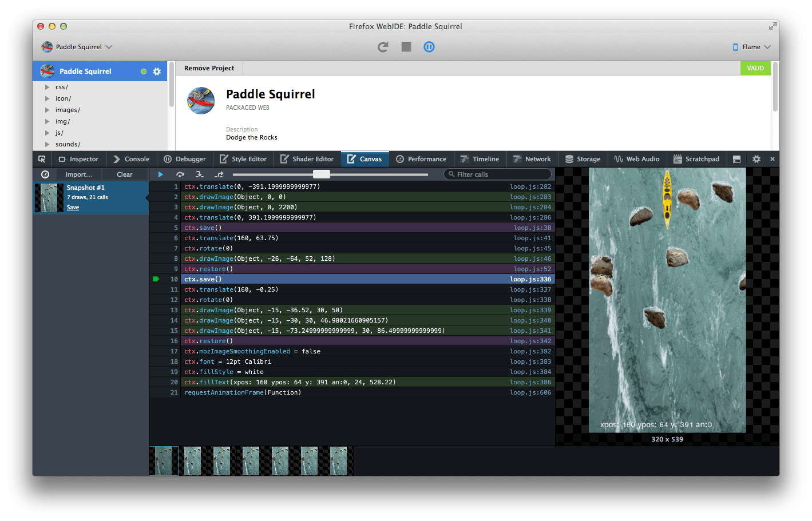Step over to the next draw call
The height and width of the screenshot is (521, 812).
coord(181,174)
